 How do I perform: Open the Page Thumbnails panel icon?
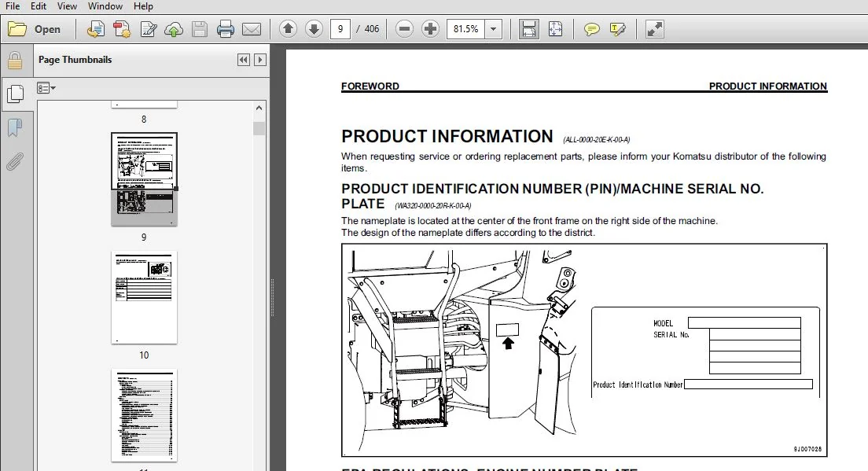[x=15, y=94]
